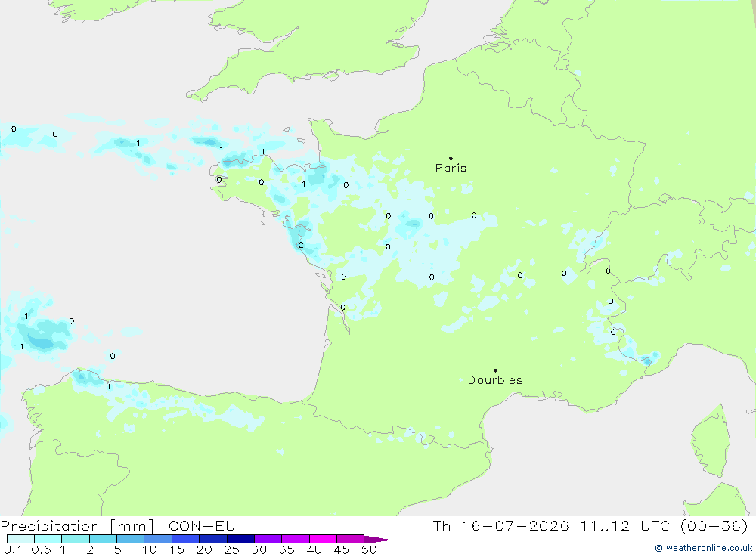Click the '(00+36)' forecast offset text

714,525
